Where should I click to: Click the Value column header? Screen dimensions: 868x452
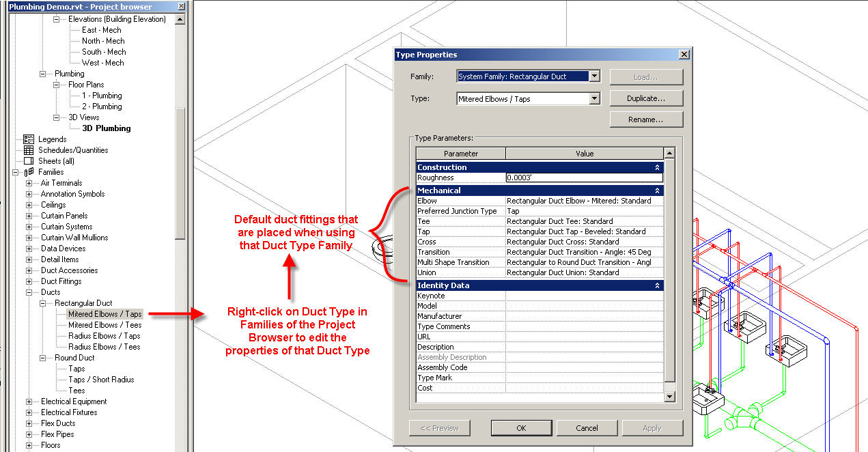point(585,154)
